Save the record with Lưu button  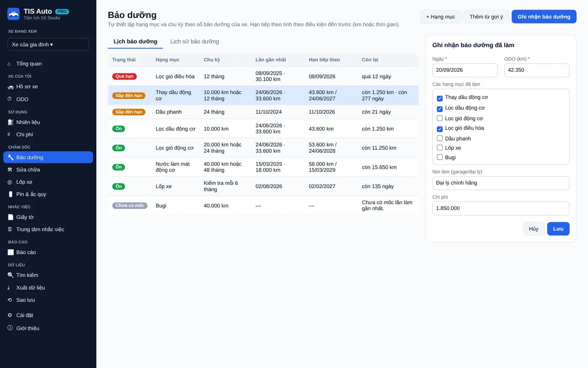pyautogui.click(x=558, y=229)
